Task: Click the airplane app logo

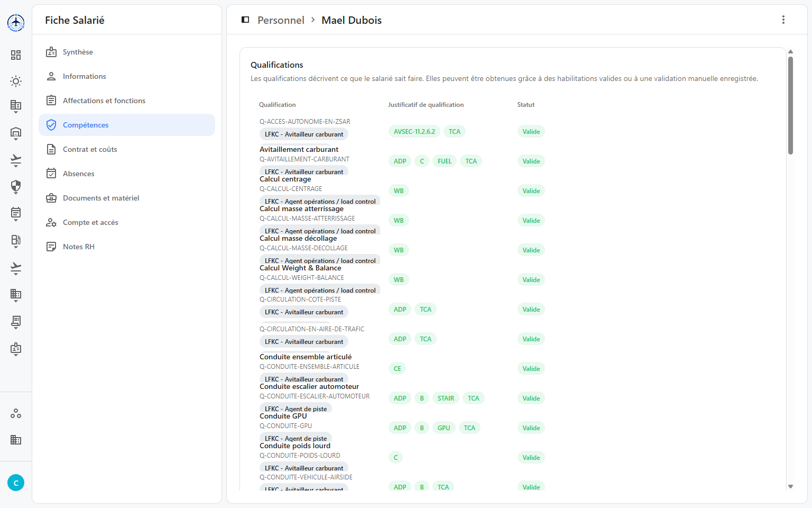Action: (x=16, y=22)
